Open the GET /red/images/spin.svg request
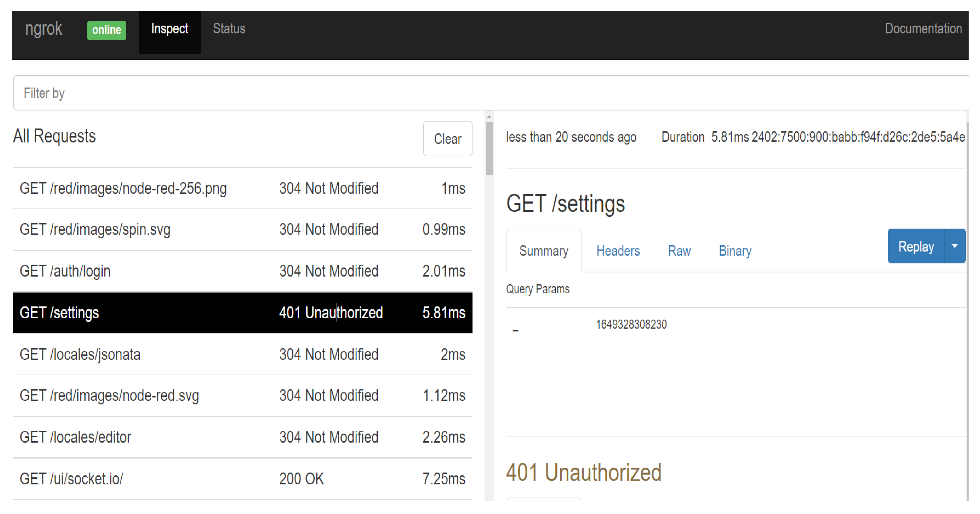The width and height of the screenshot is (980, 514). 242,230
